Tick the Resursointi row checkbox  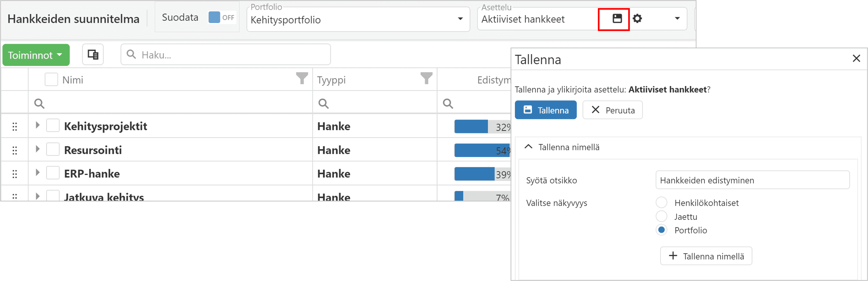click(53, 149)
